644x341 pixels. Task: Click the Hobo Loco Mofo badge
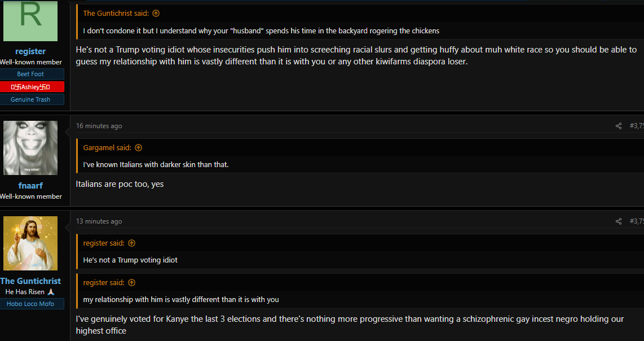(30, 304)
